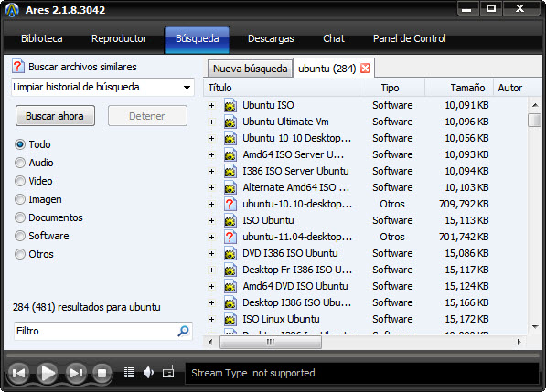Click the horizontal scrollbar thumb in results

click(x=271, y=343)
